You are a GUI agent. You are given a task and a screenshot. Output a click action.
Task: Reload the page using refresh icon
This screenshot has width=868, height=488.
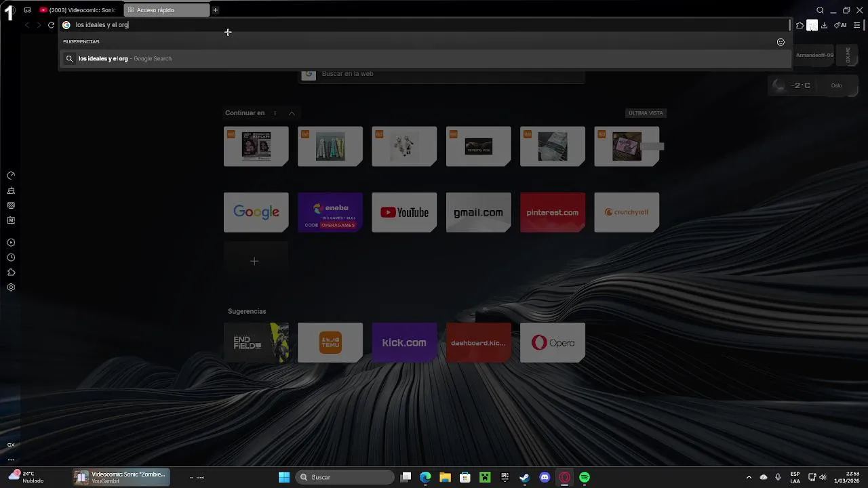tap(51, 25)
